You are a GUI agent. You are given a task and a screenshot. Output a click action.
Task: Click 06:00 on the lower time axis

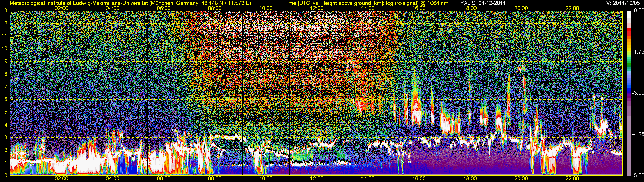tap(164, 179)
